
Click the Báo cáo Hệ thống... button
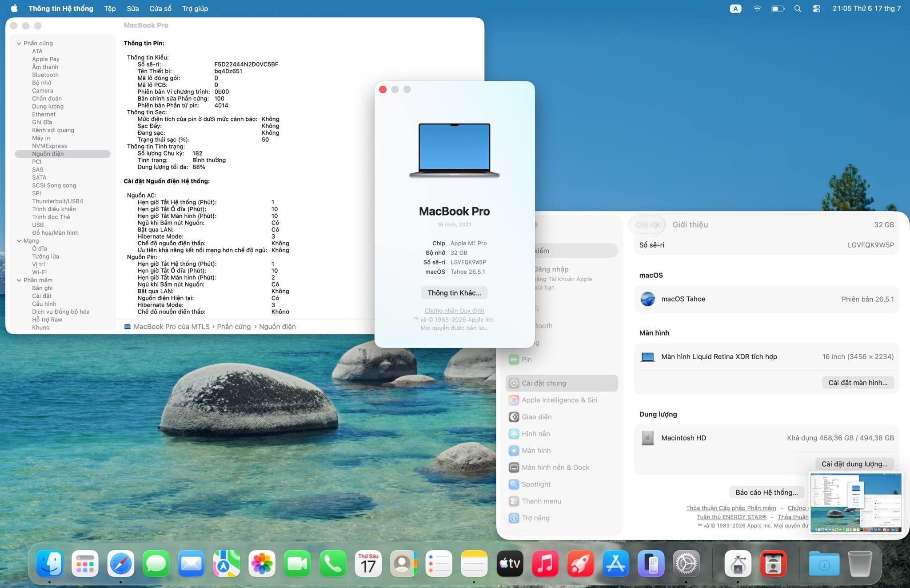766,492
